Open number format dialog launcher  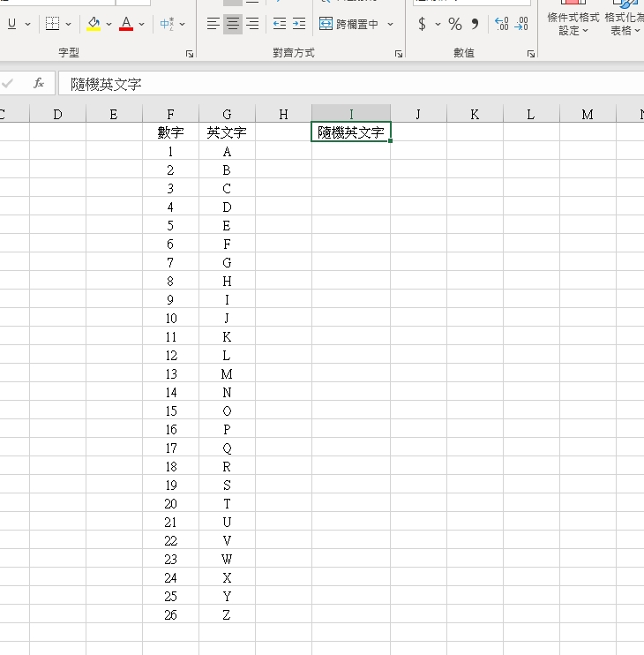(x=531, y=54)
